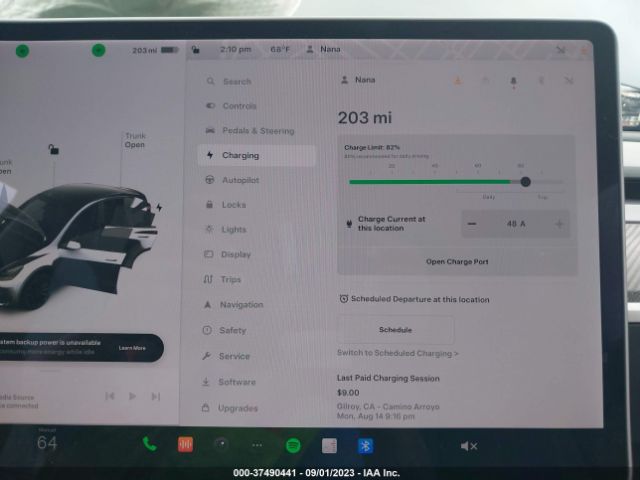Viewport: 640px width, 480px height.
Task: Tap the charge port lightning icon on car
Action: 159,207
